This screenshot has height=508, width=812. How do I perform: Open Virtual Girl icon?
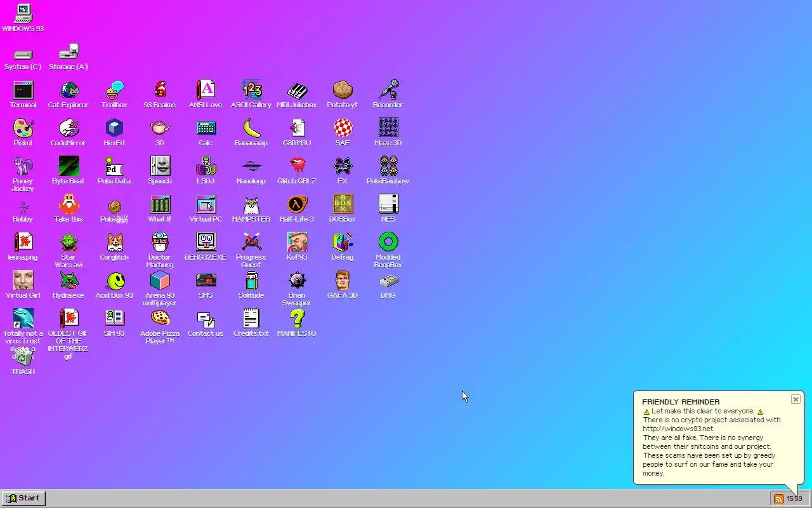pyautogui.click(x=23, y=281)
